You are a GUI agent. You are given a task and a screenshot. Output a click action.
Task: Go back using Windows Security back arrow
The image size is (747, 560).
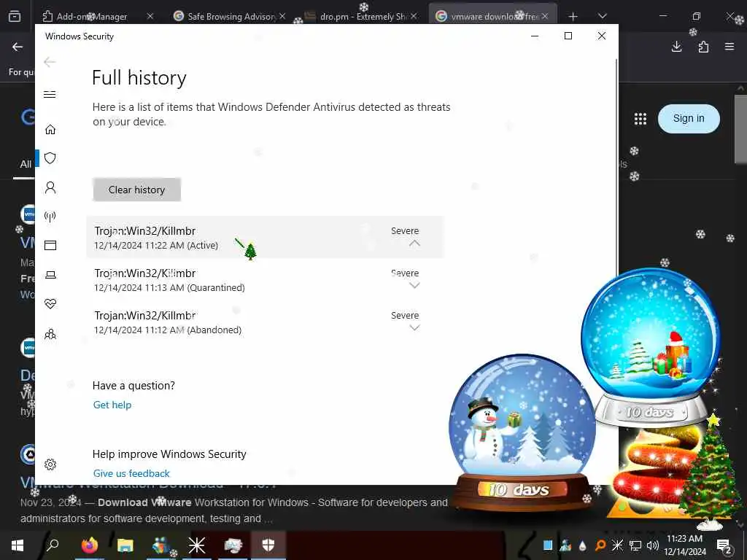pos(50,62)
